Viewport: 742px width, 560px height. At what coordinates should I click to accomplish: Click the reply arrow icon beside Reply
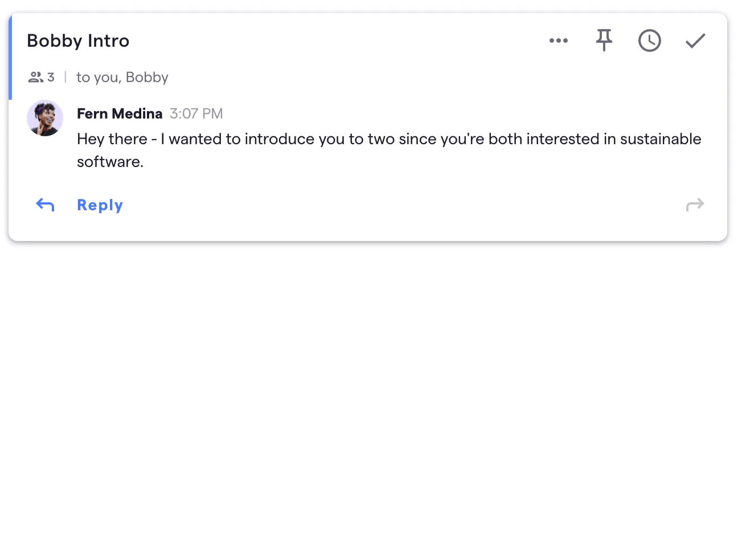pyautogui.click(x=45, y=205)
